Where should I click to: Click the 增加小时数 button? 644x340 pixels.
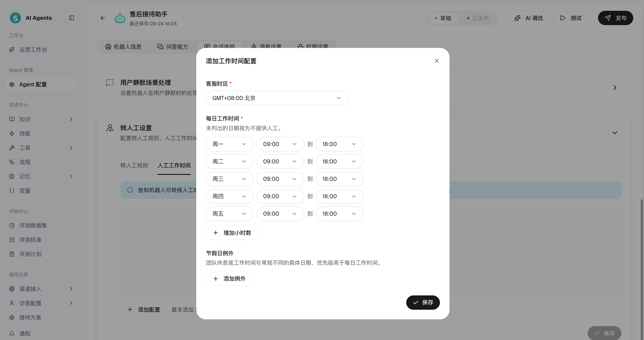point(232,233)
